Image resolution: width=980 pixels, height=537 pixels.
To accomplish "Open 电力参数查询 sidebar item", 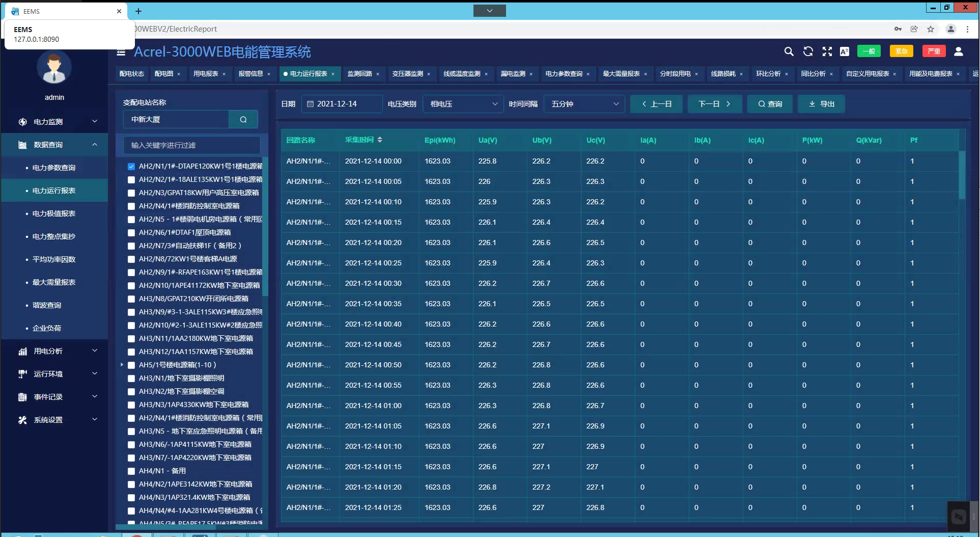I will (54, 168).
